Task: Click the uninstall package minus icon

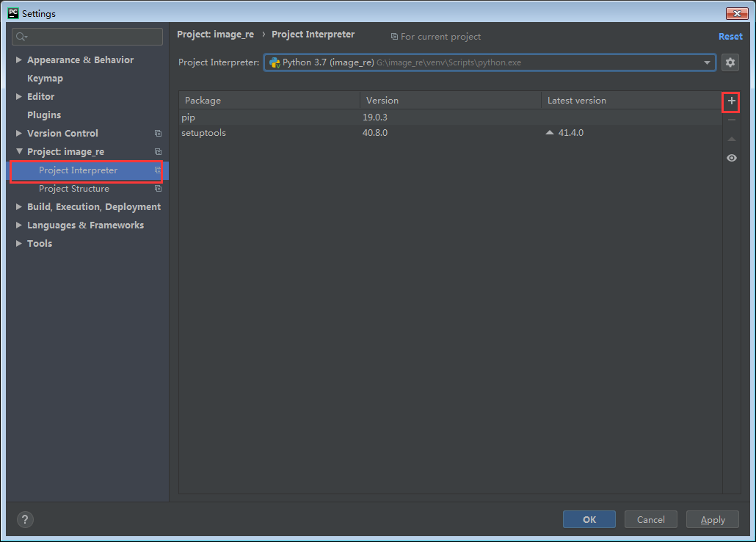Action: [x=731, y=120]
